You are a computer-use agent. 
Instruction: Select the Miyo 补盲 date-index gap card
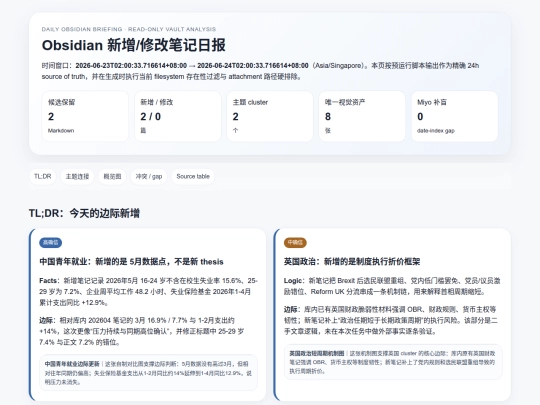[x=455, y=116]
